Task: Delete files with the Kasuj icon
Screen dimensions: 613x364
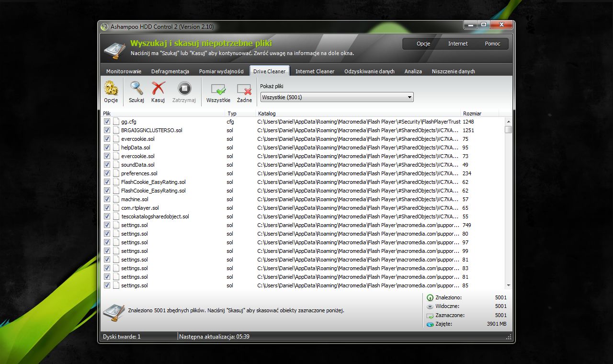Action: tap(158, 89)
